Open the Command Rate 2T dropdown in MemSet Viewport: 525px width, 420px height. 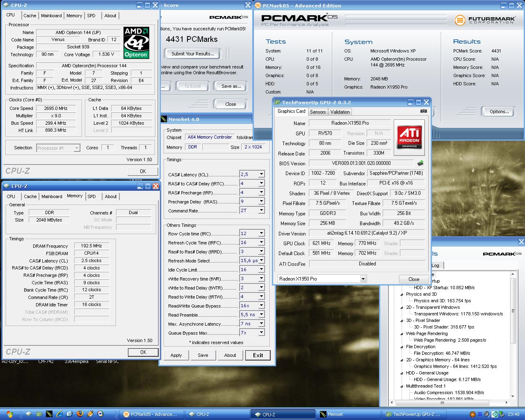[261, 210]
